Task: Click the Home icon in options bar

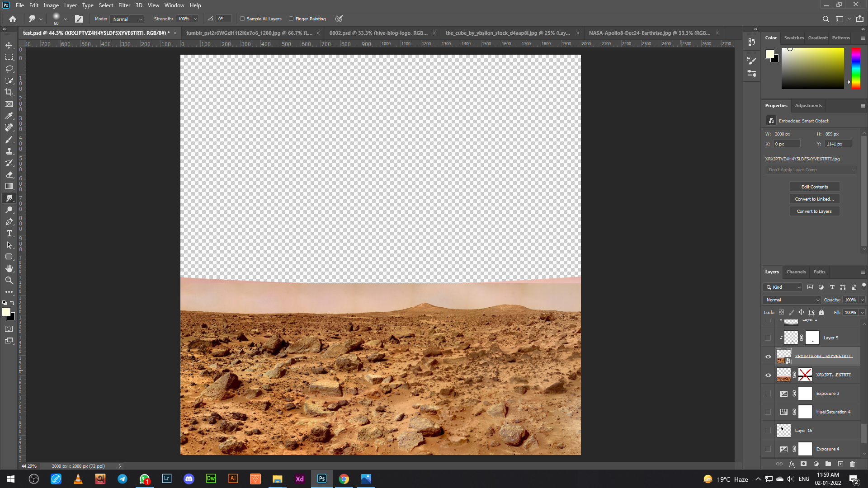Action: pos(13,19)
